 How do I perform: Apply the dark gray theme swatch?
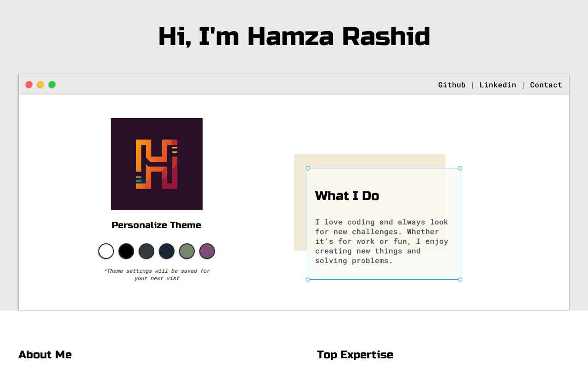point(147,251)
